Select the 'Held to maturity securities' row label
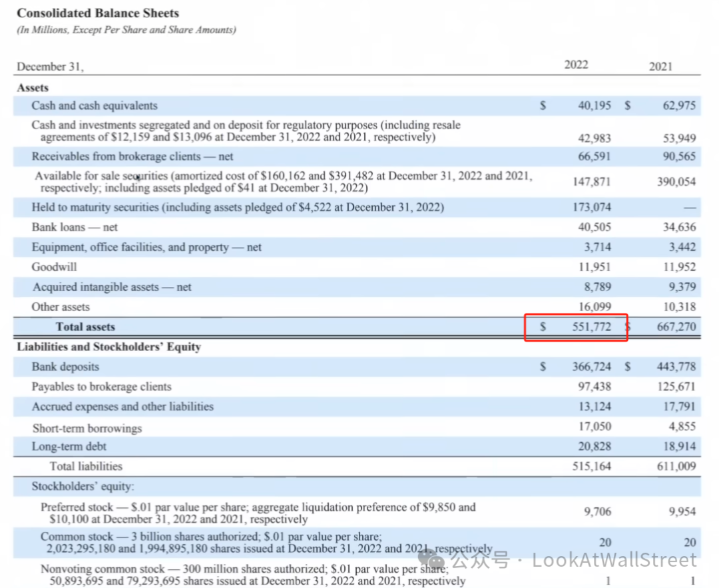This screenshot has width=719, height=588. tap(238, 207)
